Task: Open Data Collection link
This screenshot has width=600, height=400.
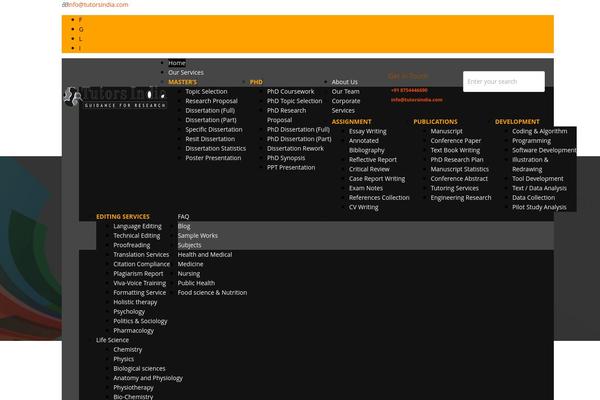Action: click(x=533, y=198)
